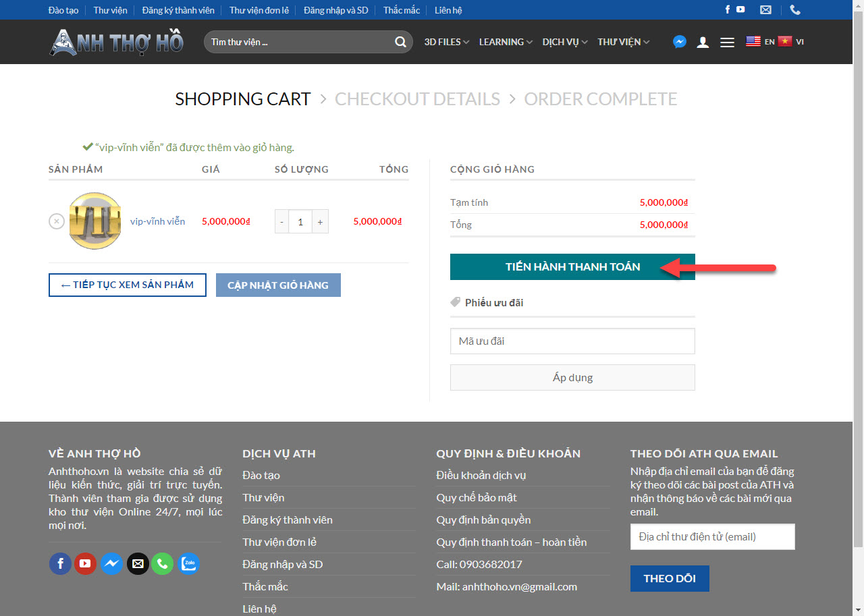Increase quantity with plus button
Screen dimensions: 864x616
(x=320, y=221)
